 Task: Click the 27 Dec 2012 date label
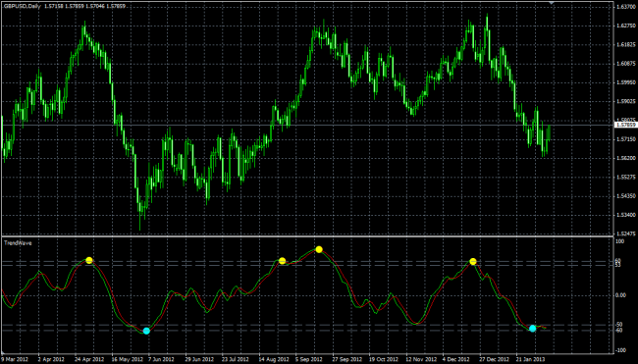[494, 359]
